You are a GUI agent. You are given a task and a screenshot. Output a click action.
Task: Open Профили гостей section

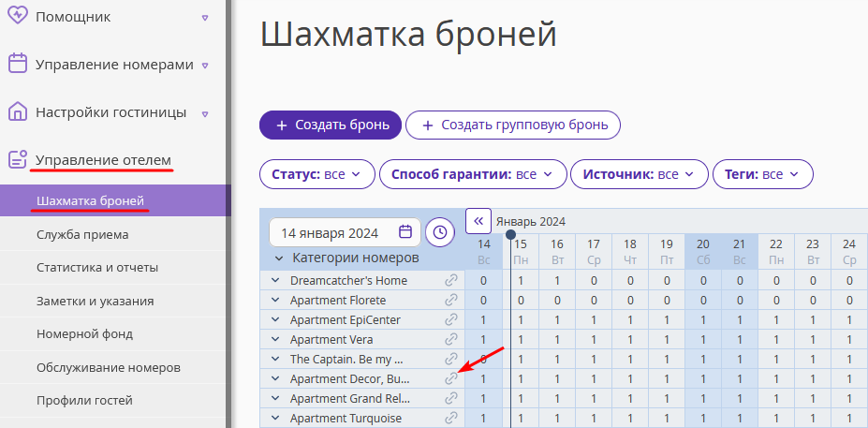[x=115, y=400]
